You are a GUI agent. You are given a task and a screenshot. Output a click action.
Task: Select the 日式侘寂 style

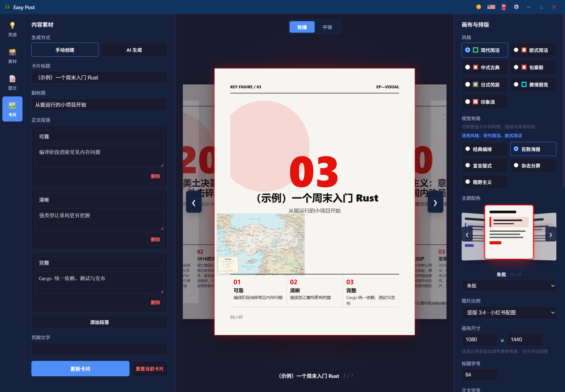point(485,84)
